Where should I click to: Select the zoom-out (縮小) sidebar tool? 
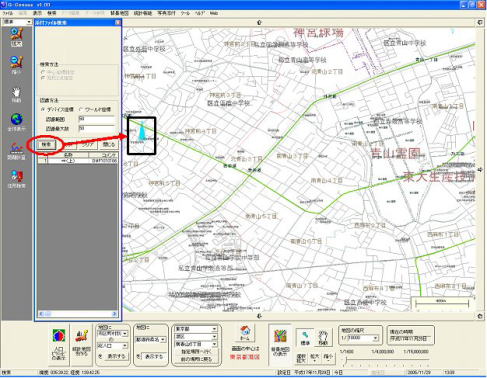[x=16, y=65]
